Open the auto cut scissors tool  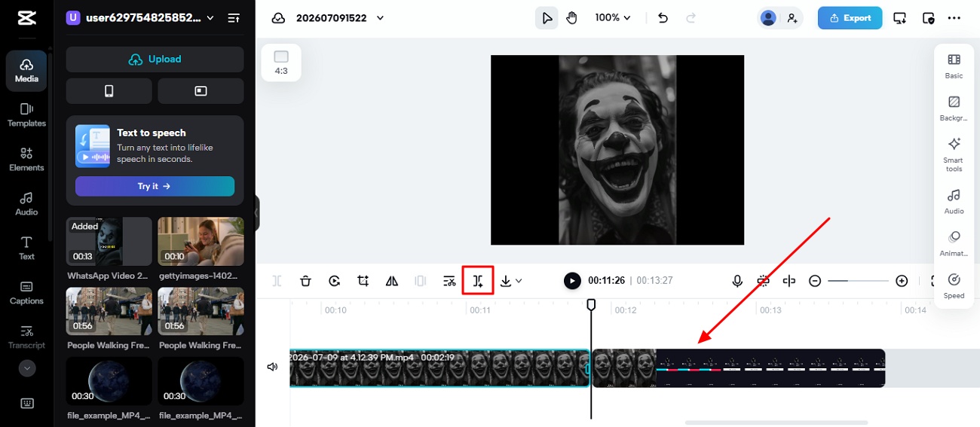449,281
